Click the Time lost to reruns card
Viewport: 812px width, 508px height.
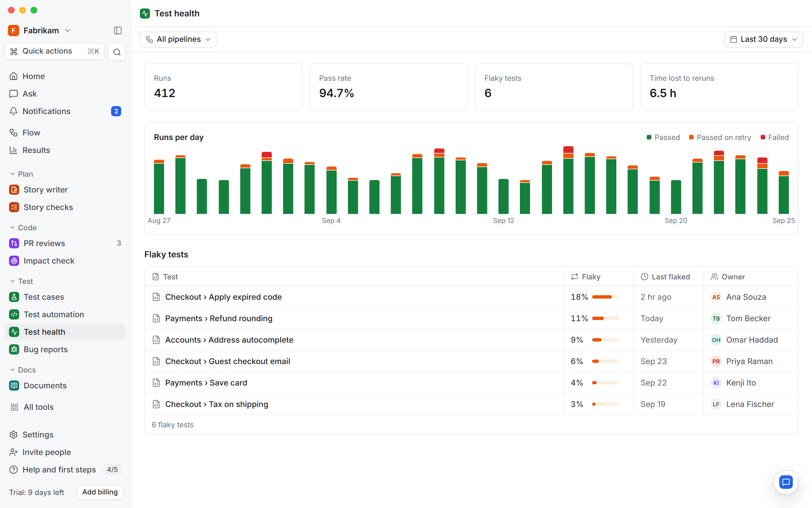click(x=719, y=87)
